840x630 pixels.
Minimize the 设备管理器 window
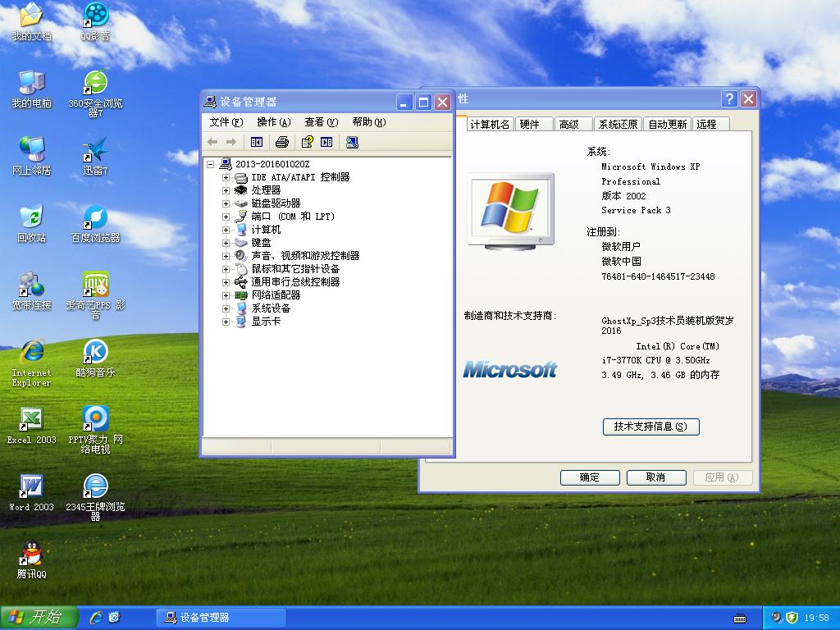404,102
